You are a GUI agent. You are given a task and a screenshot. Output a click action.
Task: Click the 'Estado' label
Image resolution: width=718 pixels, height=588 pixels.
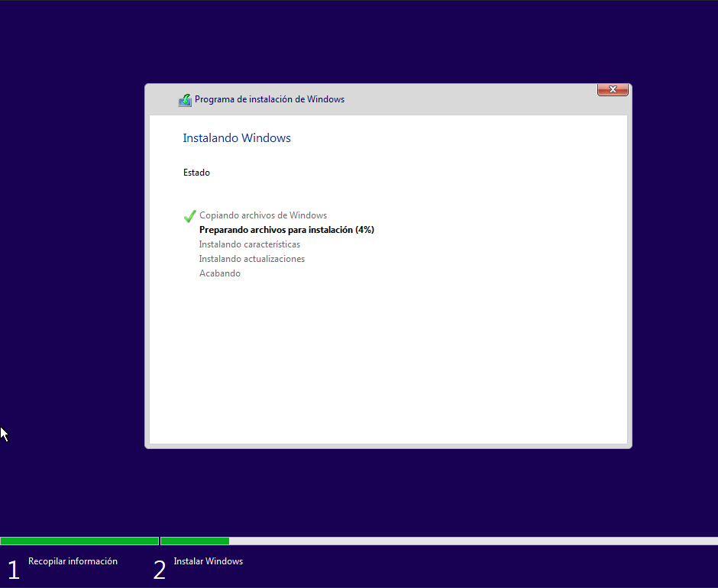196,173
